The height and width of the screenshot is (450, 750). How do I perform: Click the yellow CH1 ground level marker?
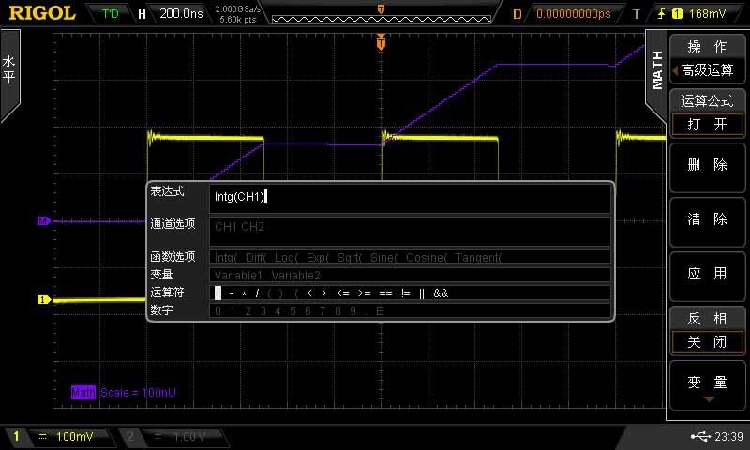44,299
